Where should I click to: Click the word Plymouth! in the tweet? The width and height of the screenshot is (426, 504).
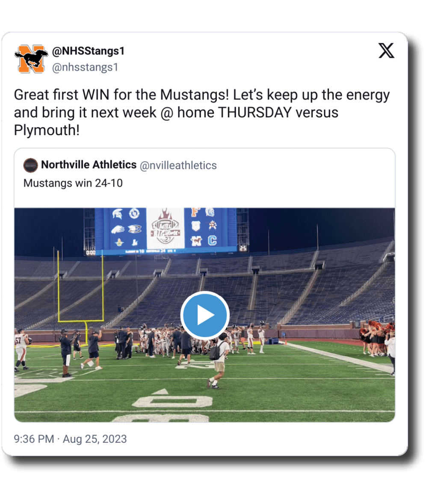pyautogui.click(x=47, y=130)
